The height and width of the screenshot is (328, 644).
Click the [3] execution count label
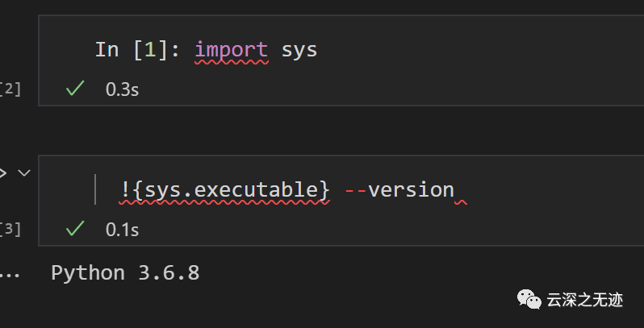point(10,230)
